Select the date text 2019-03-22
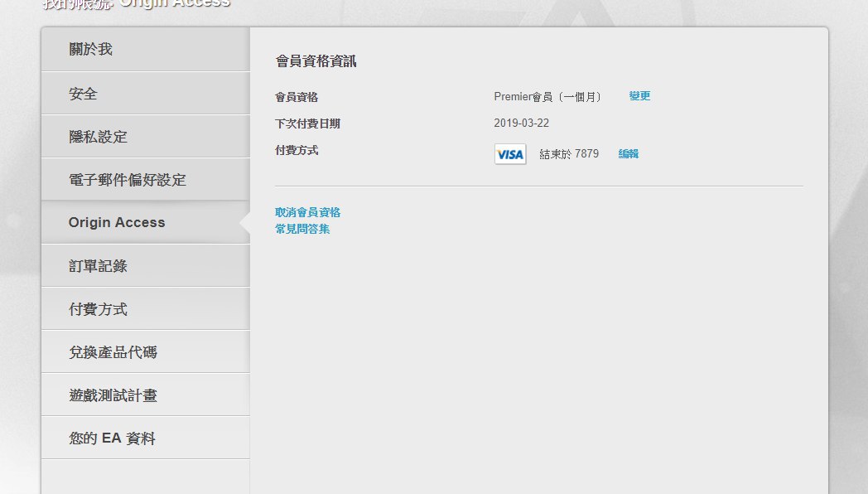This screenshot has width=868, height=494. (x=522, y=123)
